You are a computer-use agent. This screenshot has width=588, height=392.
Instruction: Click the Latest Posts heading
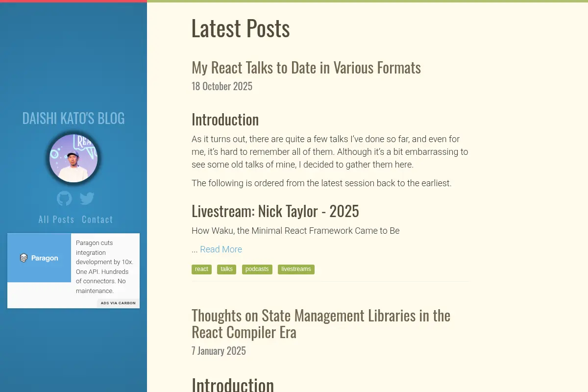pos(241,28)
